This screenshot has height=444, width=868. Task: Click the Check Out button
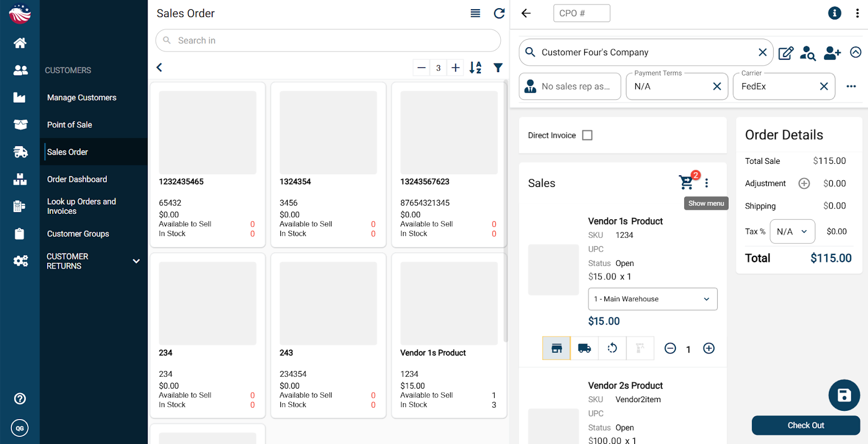point(806,426)
